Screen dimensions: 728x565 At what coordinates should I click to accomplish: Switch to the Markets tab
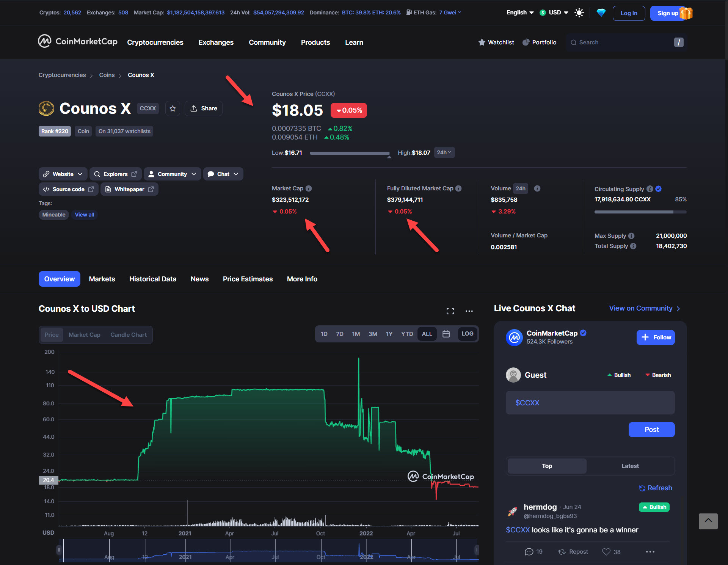[x=102, y=279]
